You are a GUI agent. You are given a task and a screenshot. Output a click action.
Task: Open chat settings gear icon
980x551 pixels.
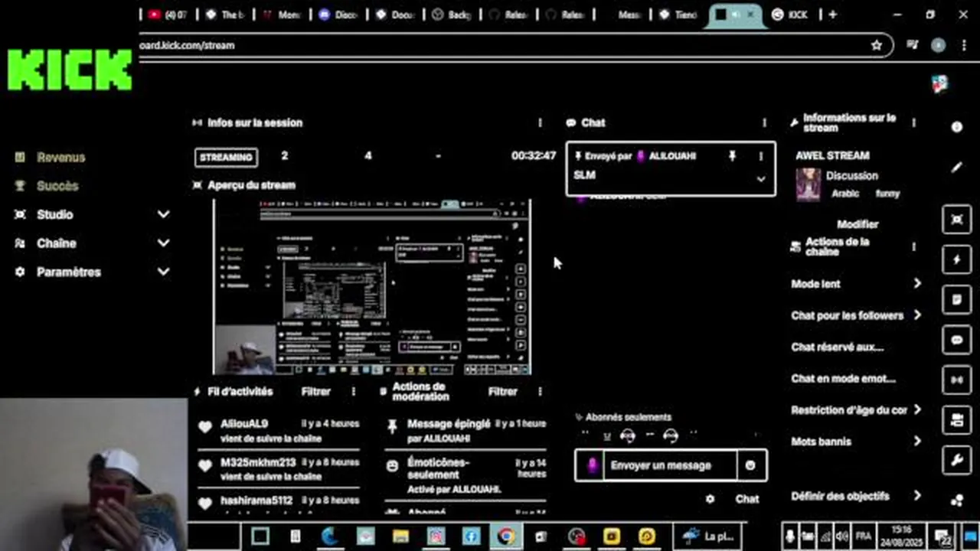pyautogui.click(x=710, y=499)
